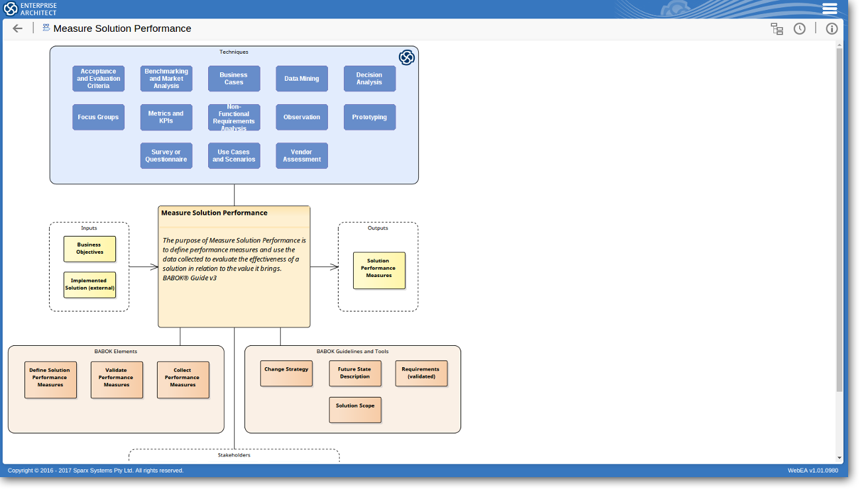Screen dimensions: 868x497
Task: Click the back arrow button
Action: pos(18,28)
